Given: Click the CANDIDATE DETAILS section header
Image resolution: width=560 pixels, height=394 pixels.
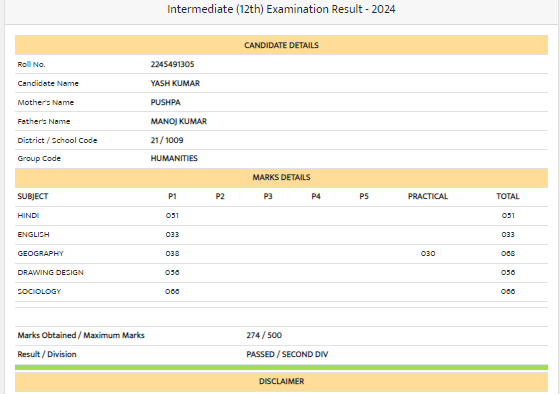Looking at the screenshot, I should coord(281,45).
